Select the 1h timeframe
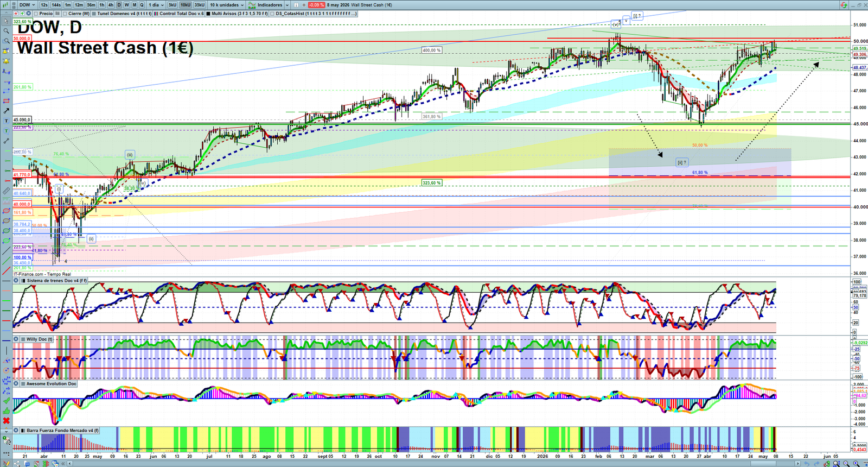The image size is (868, 467). 101,5
